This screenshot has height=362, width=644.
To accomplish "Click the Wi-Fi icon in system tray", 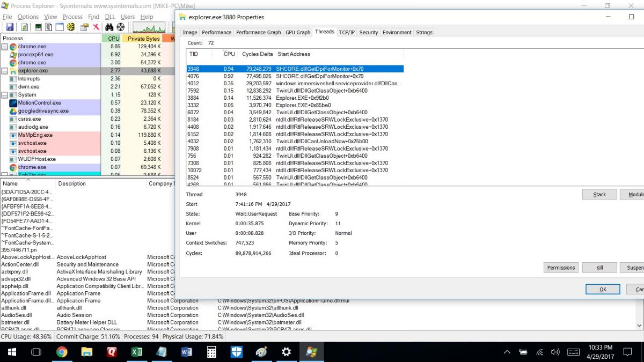I will coord(540,352).
